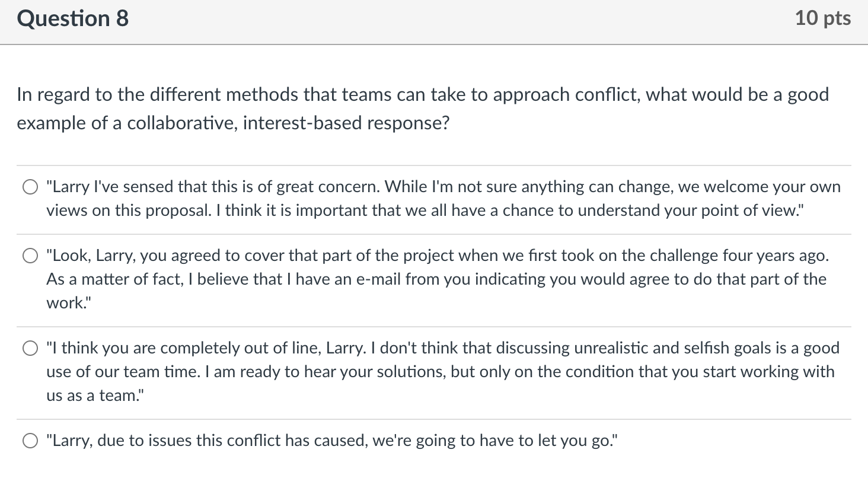Choose the "Look, Larry, you agreed" radio button

(x=30, y=256)
